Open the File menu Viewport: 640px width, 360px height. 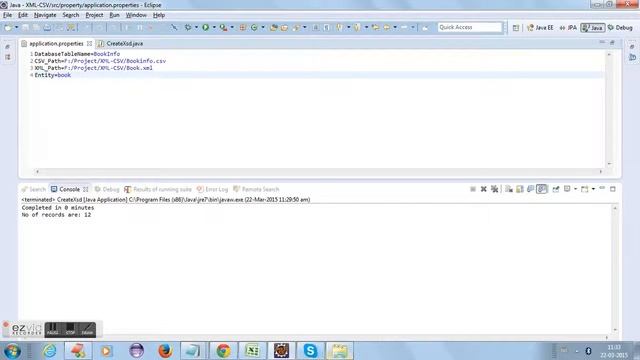[x=7, y=15]
